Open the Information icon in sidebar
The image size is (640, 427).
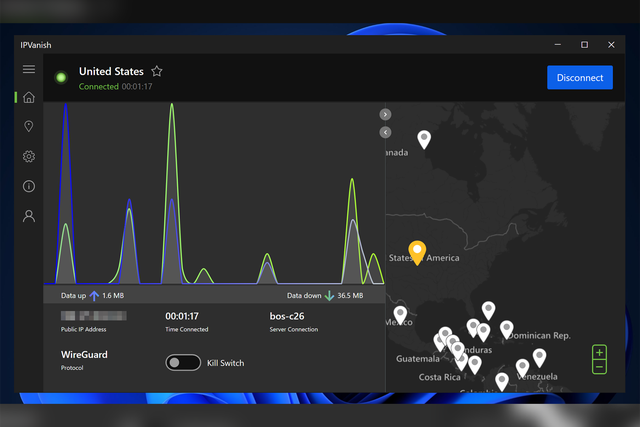click(x=29, y=186)
